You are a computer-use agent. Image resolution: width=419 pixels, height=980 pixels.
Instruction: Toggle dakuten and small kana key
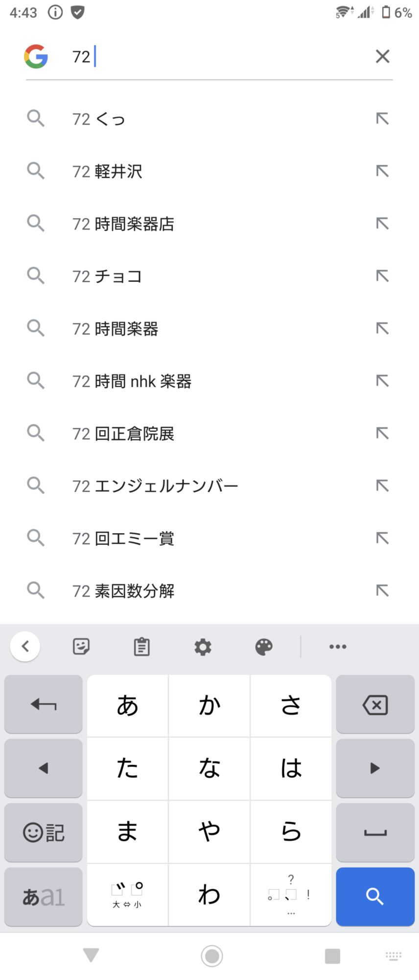127,895
